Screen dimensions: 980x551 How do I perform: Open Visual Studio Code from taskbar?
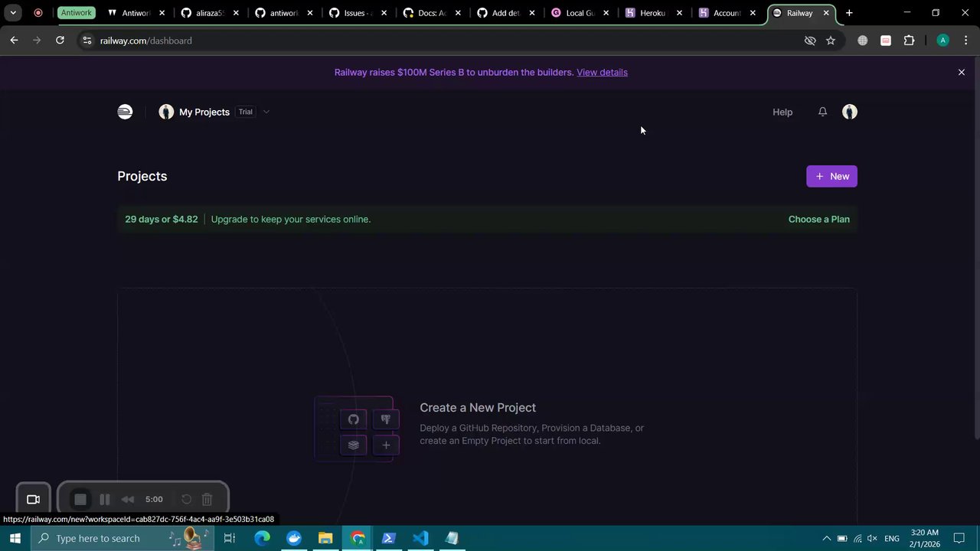click(x=420, y=538)
